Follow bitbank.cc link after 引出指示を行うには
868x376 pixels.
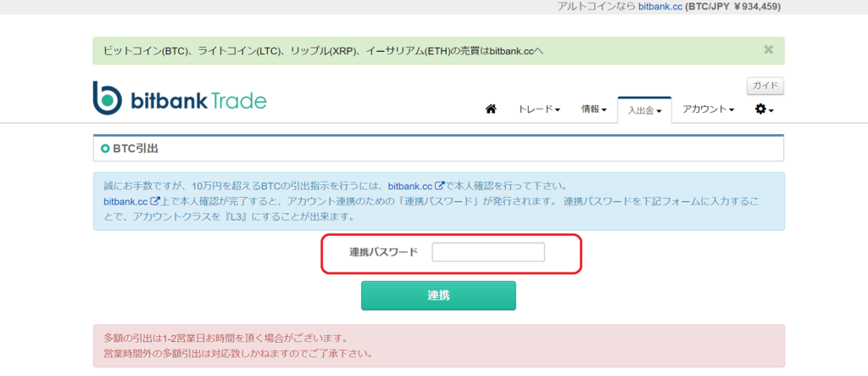416,185
